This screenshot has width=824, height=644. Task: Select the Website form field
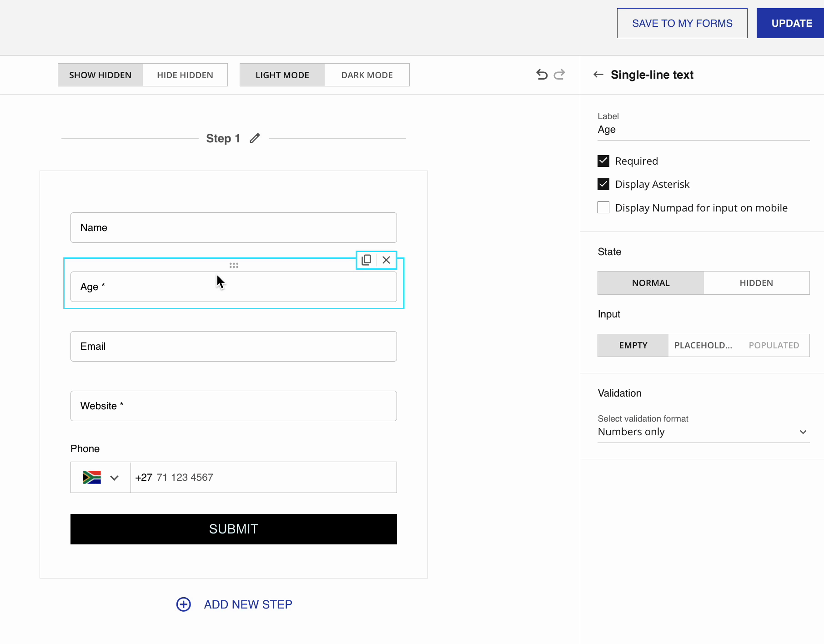(234, 406)
